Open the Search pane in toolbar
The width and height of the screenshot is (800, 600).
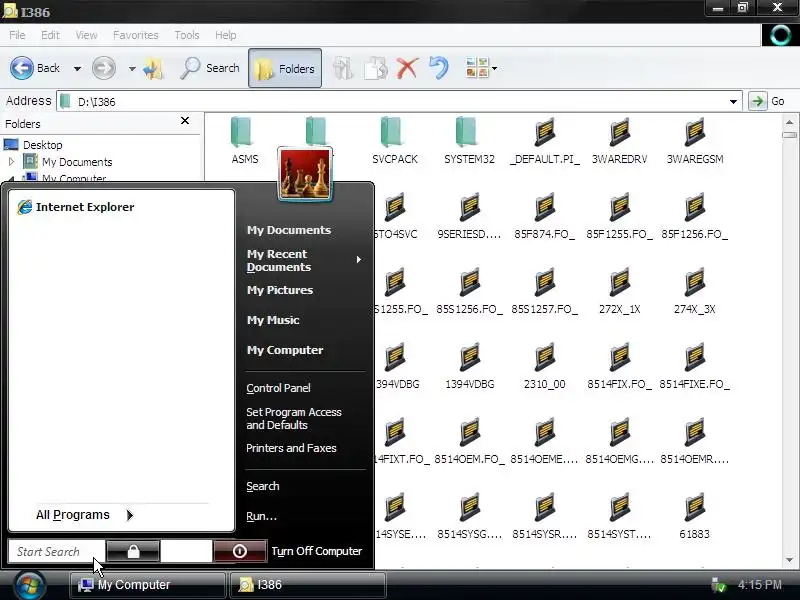tap(210, 68)
